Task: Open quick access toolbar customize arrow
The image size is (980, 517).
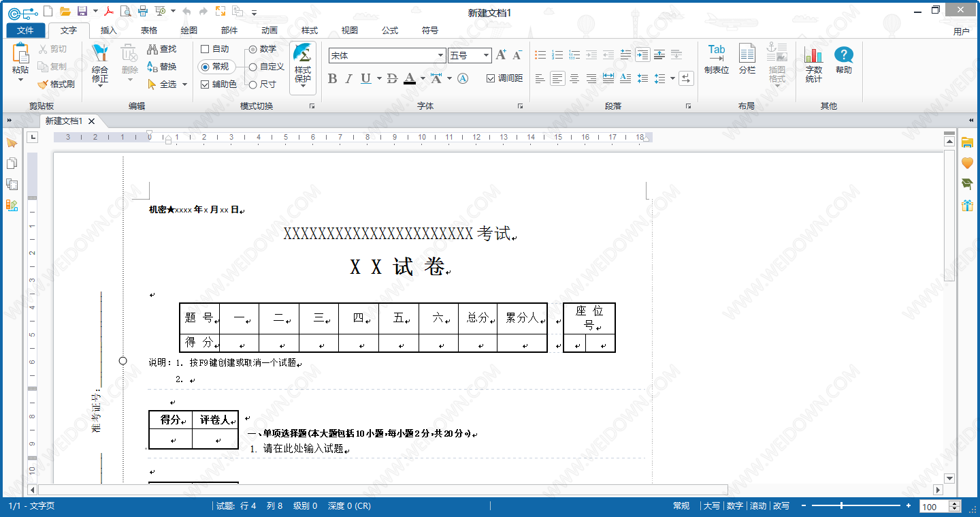Action: [255, 12]
